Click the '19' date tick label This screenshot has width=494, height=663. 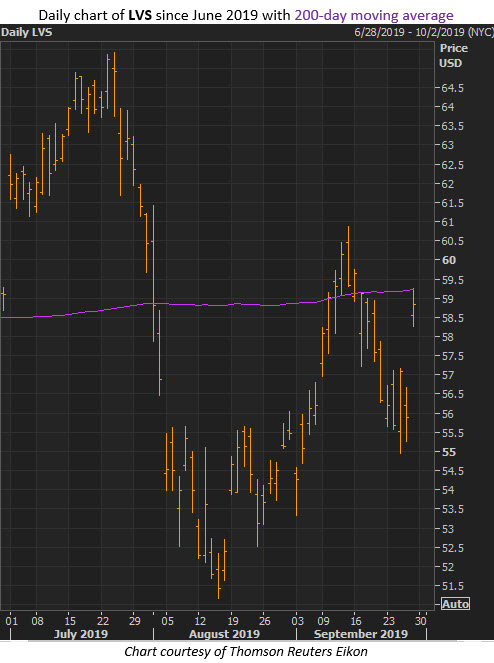point(232,621)
